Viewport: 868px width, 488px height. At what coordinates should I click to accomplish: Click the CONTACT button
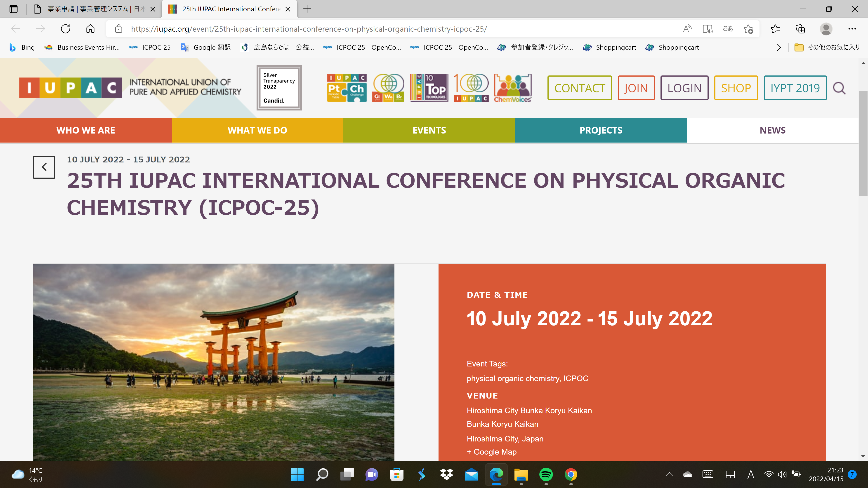click(x=580, y=88)
